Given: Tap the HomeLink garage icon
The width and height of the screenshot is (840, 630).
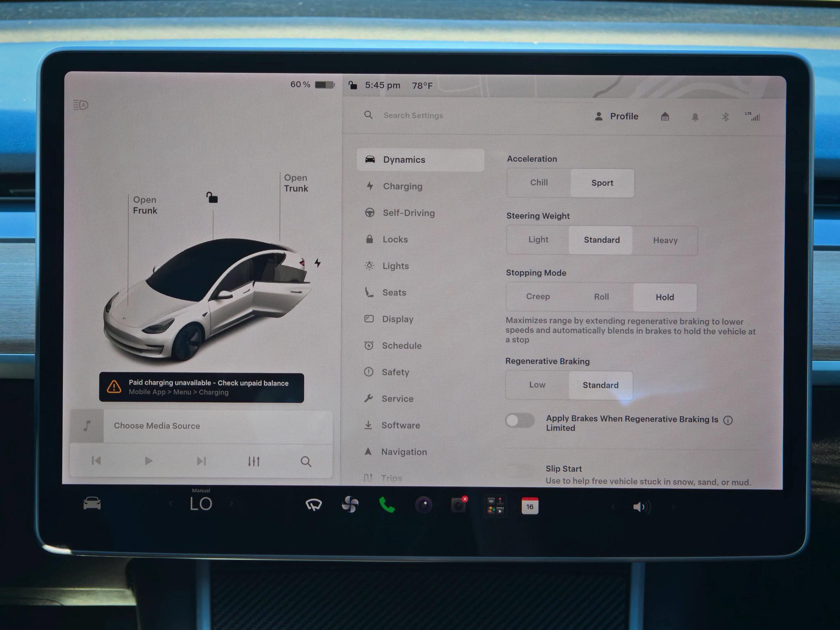Looking at the screenshot, I should click(x=665, y=117).
